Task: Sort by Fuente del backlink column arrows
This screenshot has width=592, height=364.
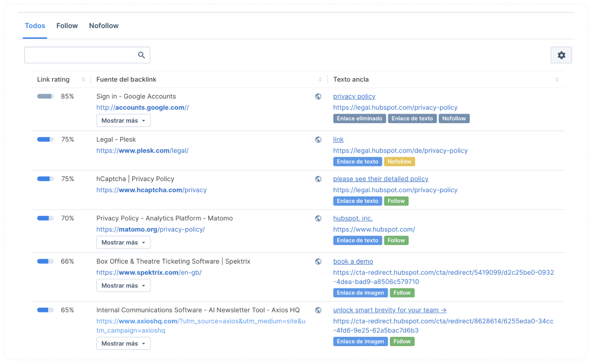Action: (320, 80)
